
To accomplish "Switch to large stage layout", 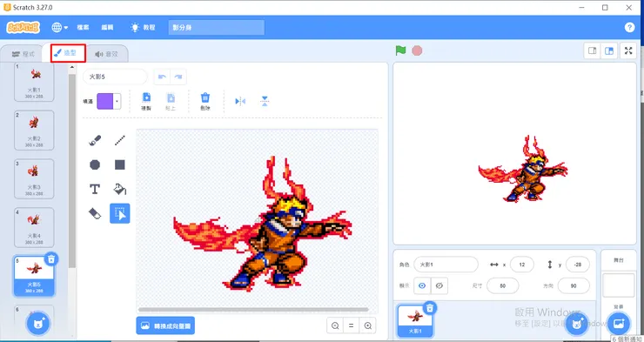I will click(609, 51).
